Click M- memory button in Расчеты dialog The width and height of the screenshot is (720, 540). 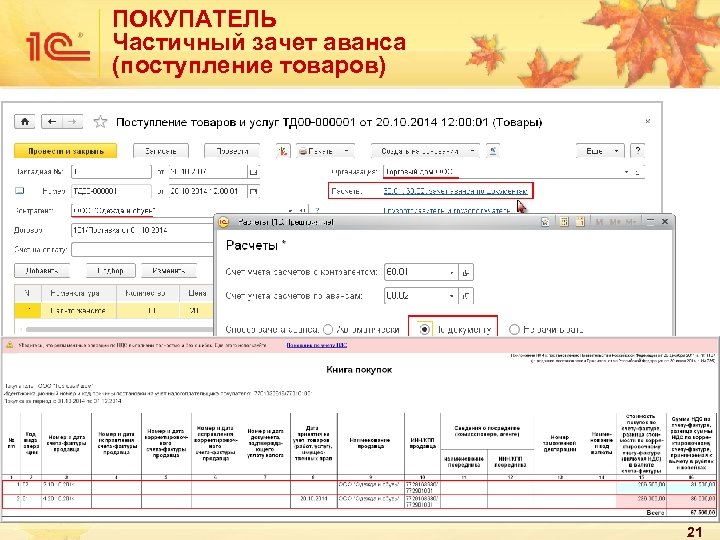click(630, 222)
